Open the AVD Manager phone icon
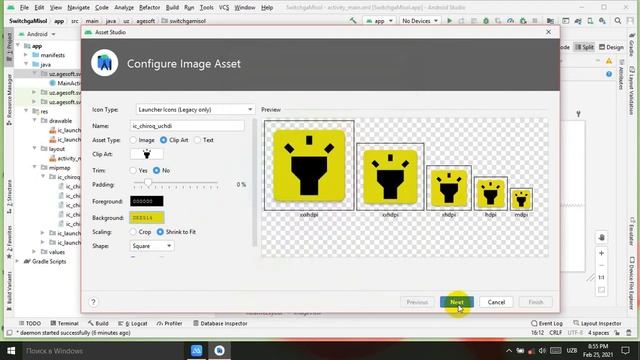This screenshot has width=640, height=360. pos(590,20)
